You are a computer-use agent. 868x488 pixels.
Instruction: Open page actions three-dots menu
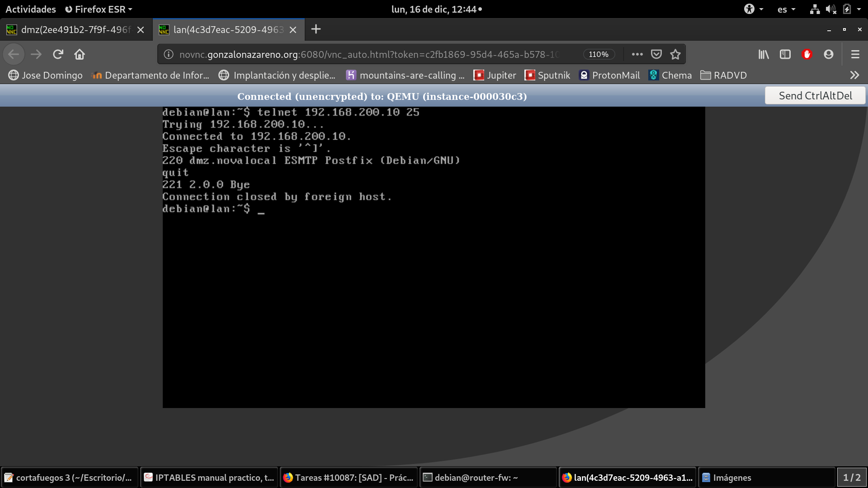coord(637,54)
